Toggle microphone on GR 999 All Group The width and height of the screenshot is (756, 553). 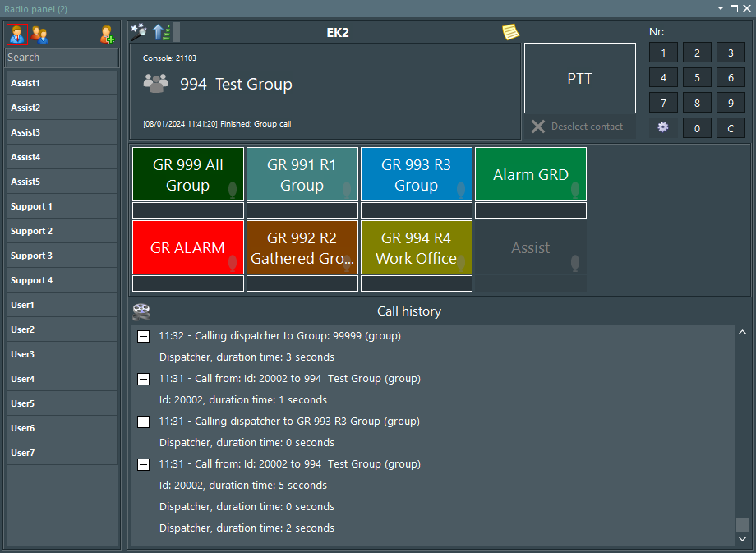[233, 189]
